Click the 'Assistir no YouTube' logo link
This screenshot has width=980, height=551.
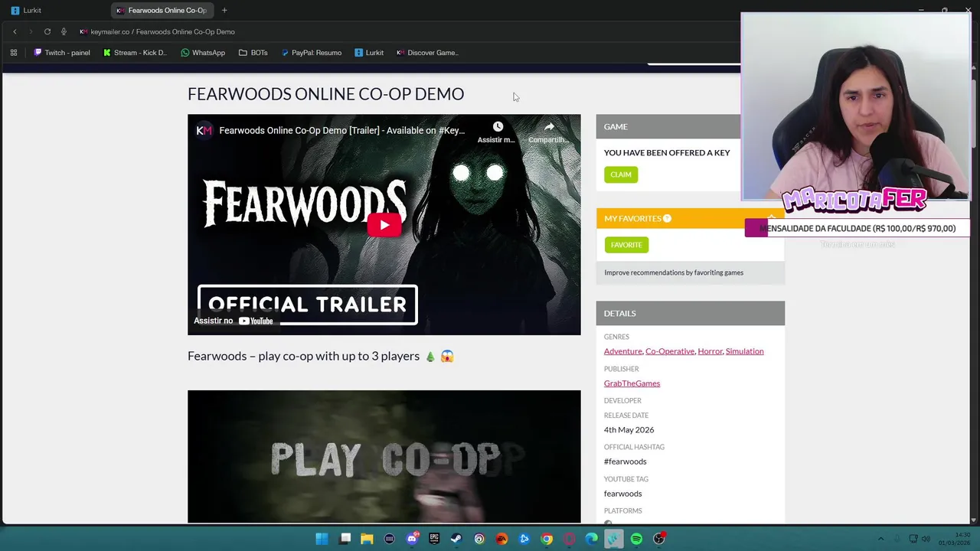click(x=234, y=321)
